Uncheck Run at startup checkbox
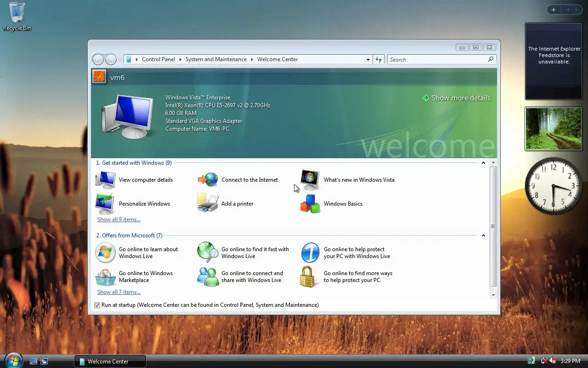 pos(97,305)
